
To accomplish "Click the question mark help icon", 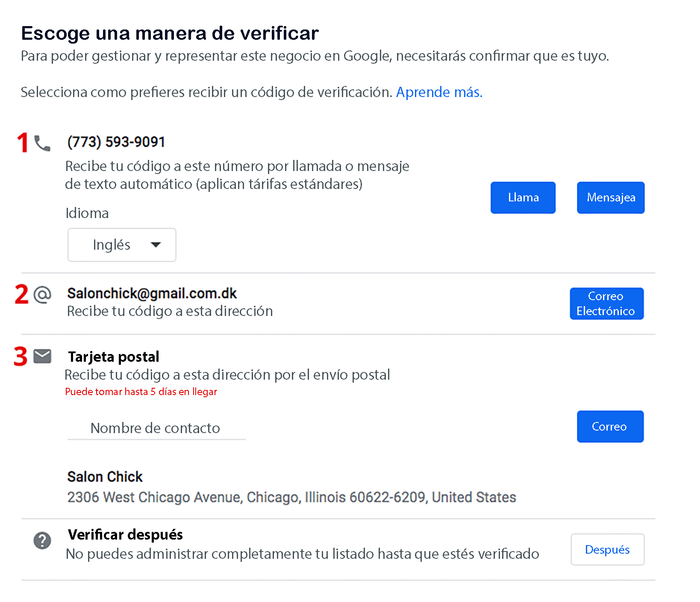I will coord(42,540).
